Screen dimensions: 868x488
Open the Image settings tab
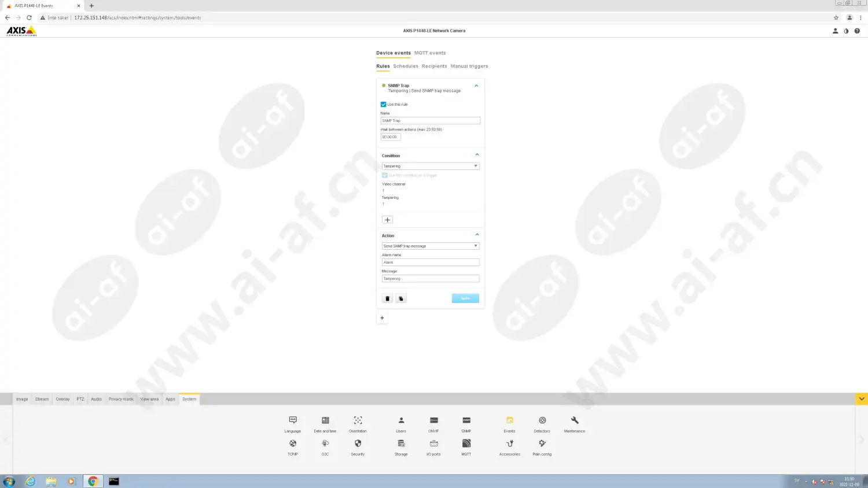coord(22,400)
